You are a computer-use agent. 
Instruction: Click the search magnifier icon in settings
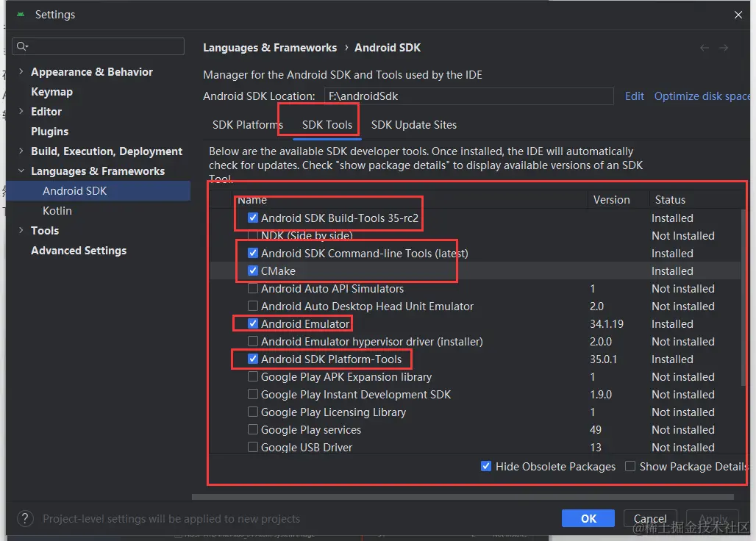[22, 46]
